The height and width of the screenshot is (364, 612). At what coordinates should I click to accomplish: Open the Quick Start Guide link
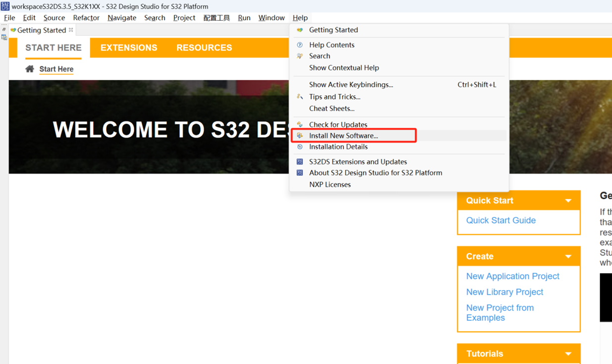click(501, 220)
